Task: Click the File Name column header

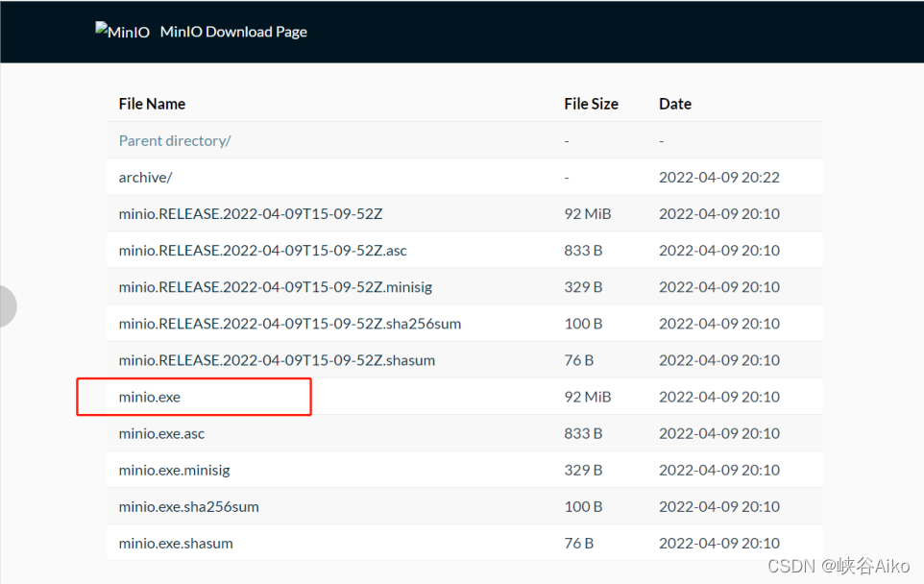Action: point(152,104)
